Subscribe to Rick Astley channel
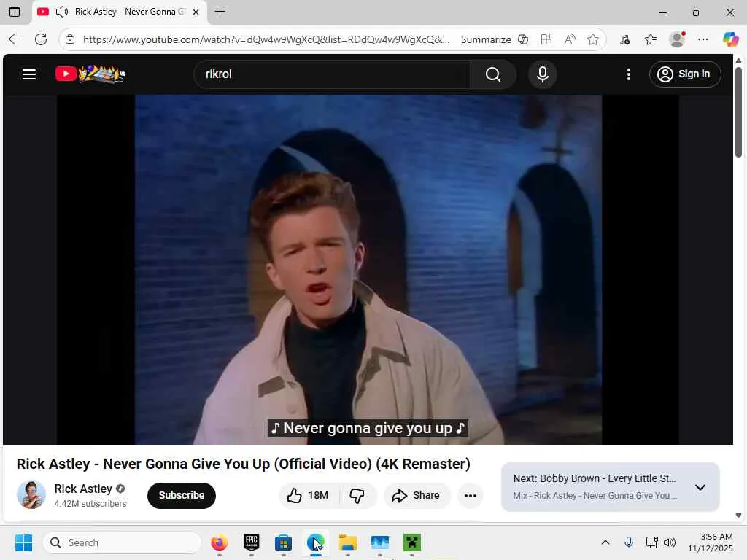Image resolution: width=747 pixels, height=560 pixels. pos(181,495)
